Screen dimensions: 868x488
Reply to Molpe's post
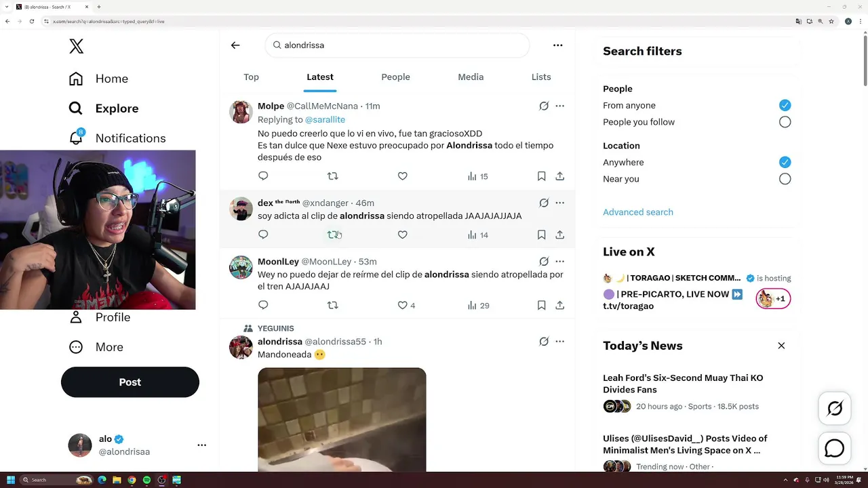coord(263,176)
